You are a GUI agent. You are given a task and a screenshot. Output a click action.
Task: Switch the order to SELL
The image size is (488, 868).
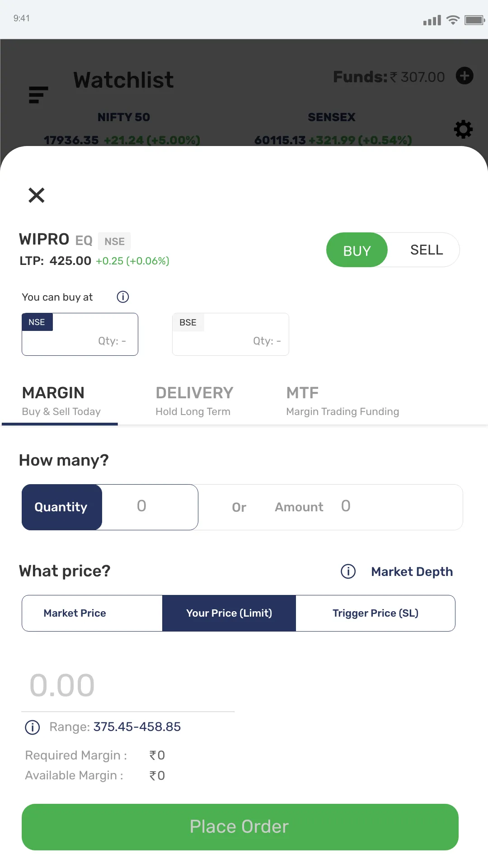pos(426,250)
